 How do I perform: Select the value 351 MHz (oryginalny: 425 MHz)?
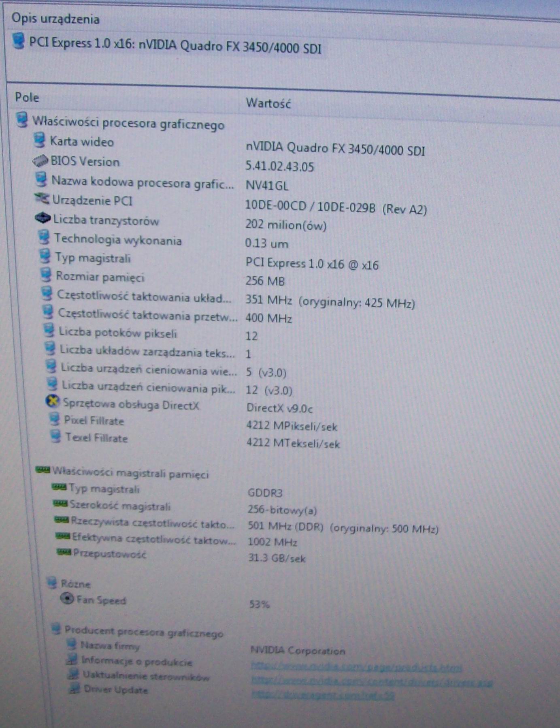pyautogui.click(x=330, y=302)
